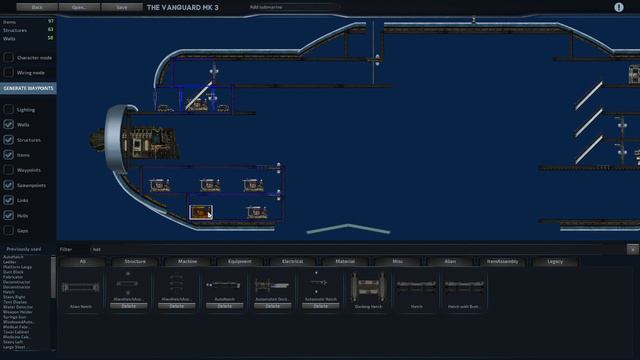Viewport: 640px width, 360px height.
Task: Switch to the All category tab
Action: (82, 261)
